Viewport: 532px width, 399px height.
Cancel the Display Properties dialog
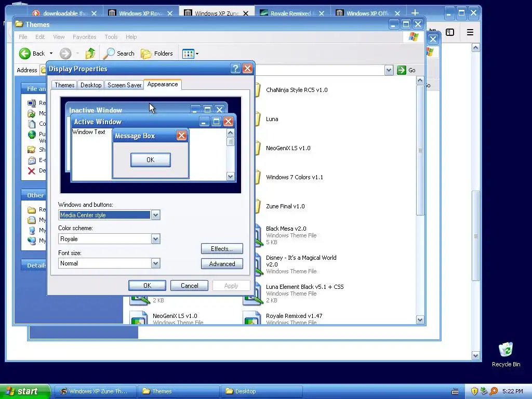coord(189,286)
